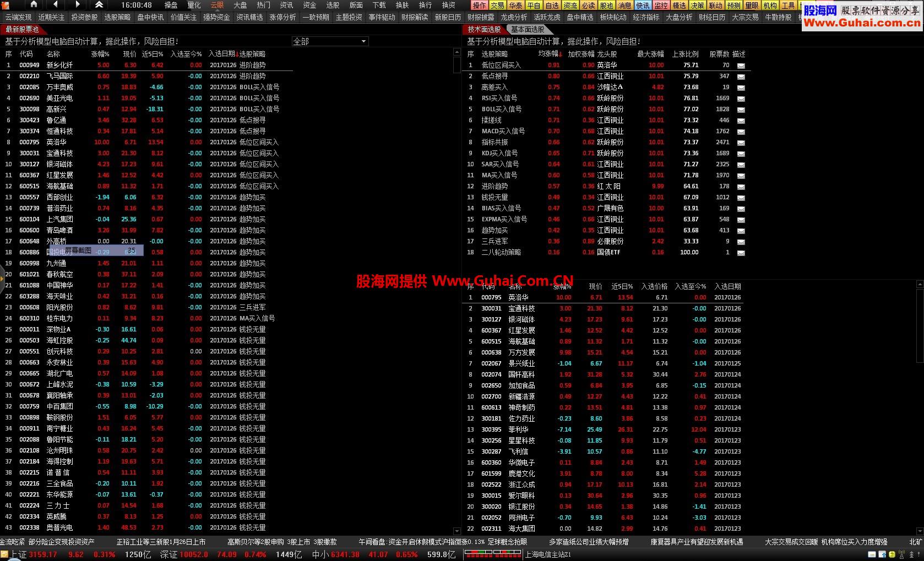Click the 深证 index value 10052.0

193,554
